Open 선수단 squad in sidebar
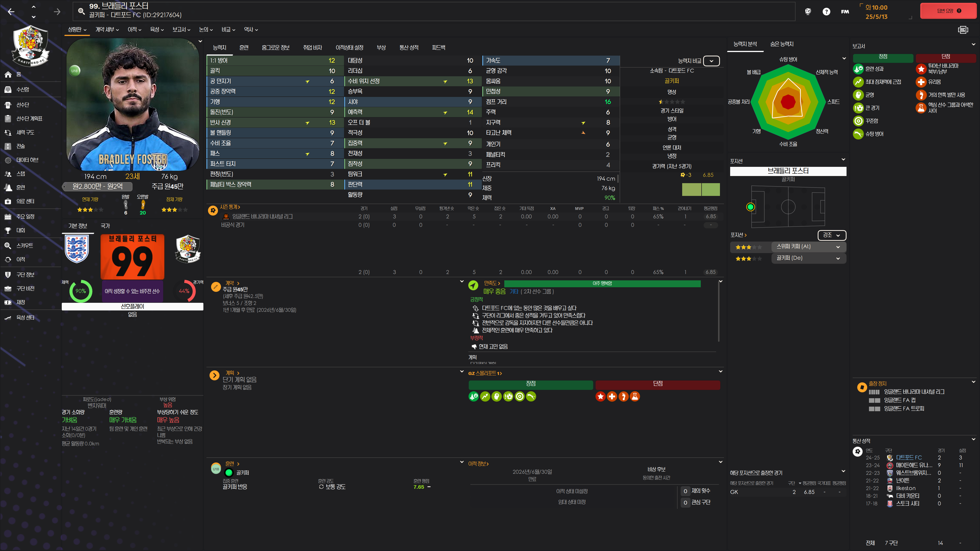This screenshot has height=551, width=980. (x=22, y=105)
